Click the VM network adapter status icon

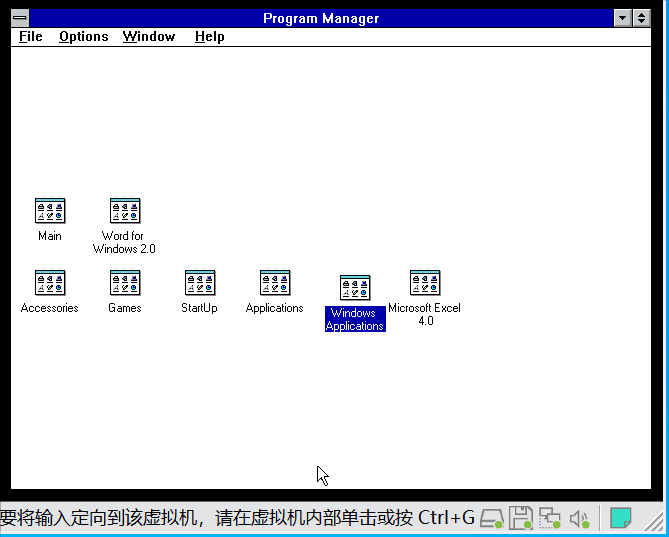click(550, 518)
